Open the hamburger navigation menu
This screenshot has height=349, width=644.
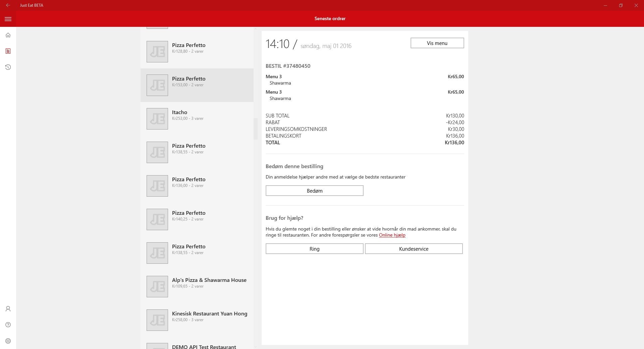(x=8, y=19)
